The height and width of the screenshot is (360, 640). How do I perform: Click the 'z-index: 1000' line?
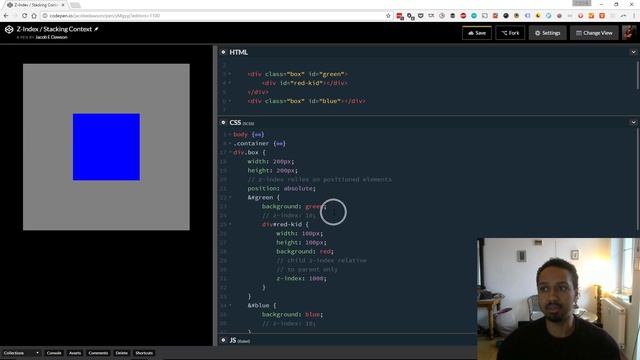pyautogui.click(x=301, y=278)
